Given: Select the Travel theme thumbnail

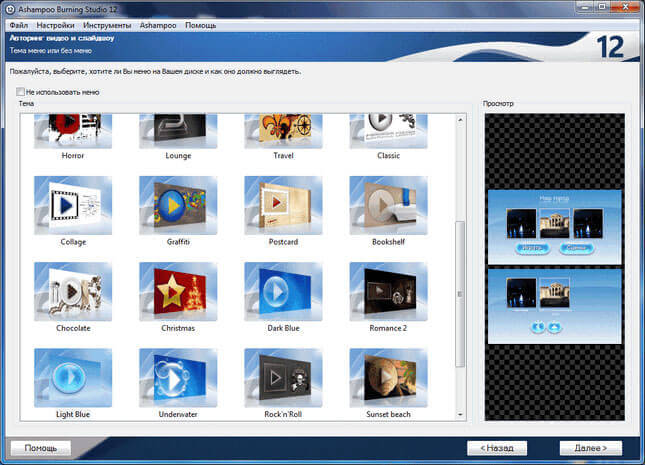Looking at the screenshot, I should pyautogui.click(x=283, y=131).
